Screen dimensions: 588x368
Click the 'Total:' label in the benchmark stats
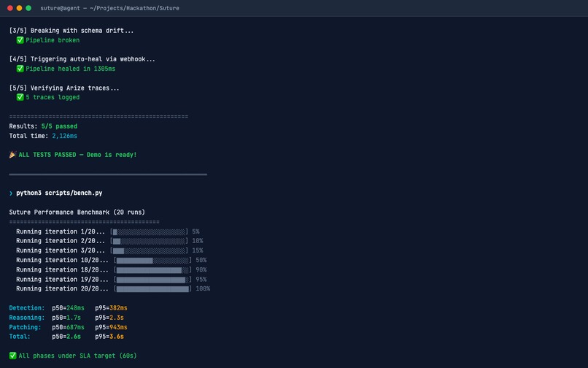pyautogui.click(x=20, y=337)
